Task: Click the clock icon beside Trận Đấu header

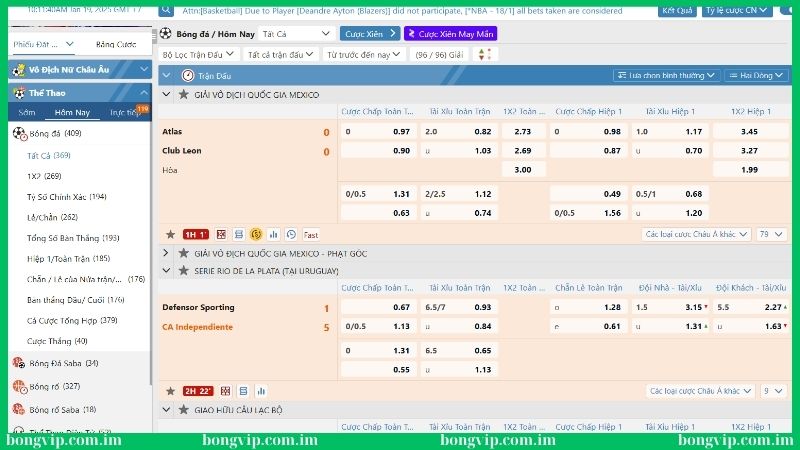Action: tap(187, 75)
